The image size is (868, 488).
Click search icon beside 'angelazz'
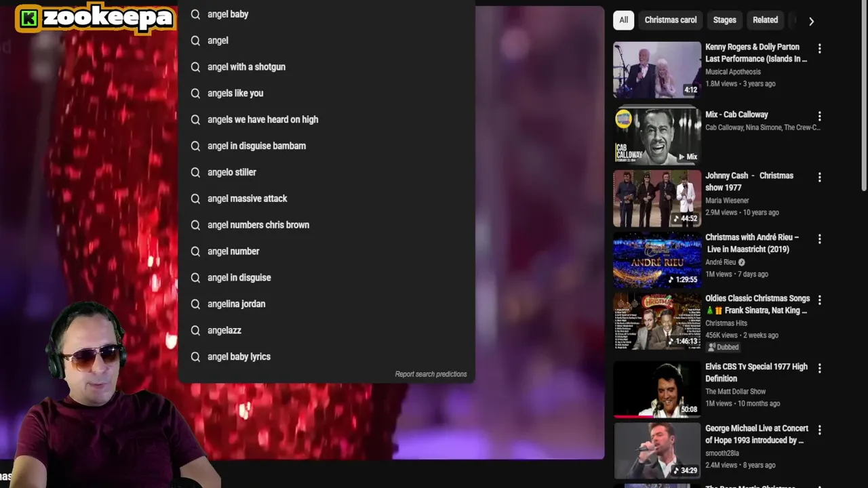(x=195, y=331)
